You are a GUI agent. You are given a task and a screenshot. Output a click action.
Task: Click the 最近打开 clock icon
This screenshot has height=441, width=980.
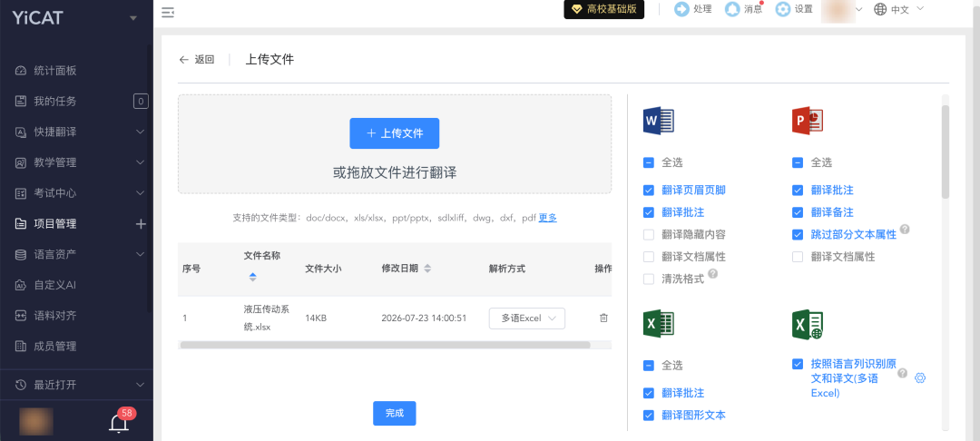coord(21,384)
